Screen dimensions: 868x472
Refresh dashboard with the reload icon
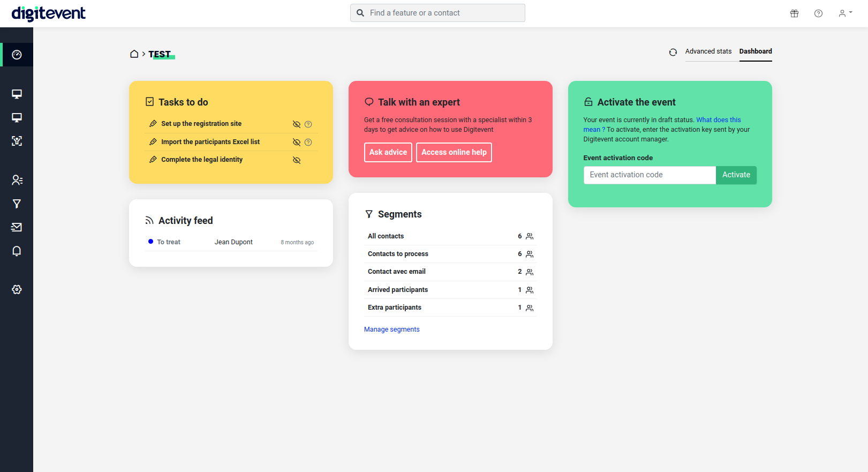click(673, 52)
